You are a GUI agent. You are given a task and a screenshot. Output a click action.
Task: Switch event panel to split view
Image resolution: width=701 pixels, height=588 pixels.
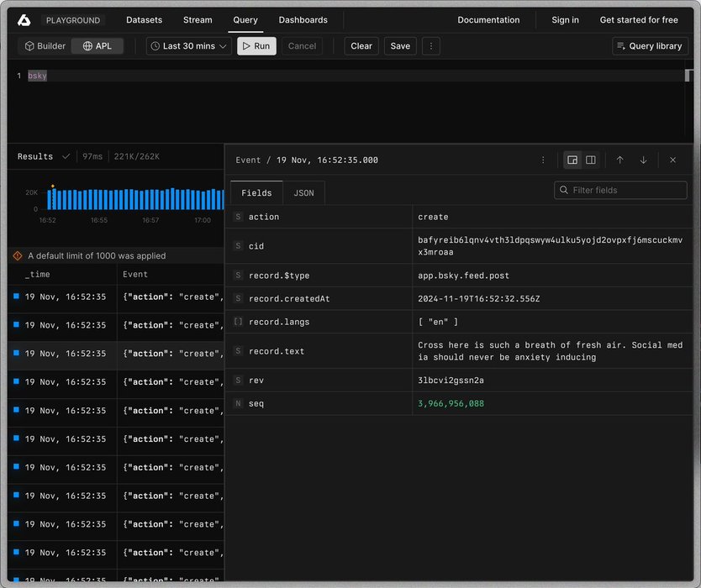(591, 160)
